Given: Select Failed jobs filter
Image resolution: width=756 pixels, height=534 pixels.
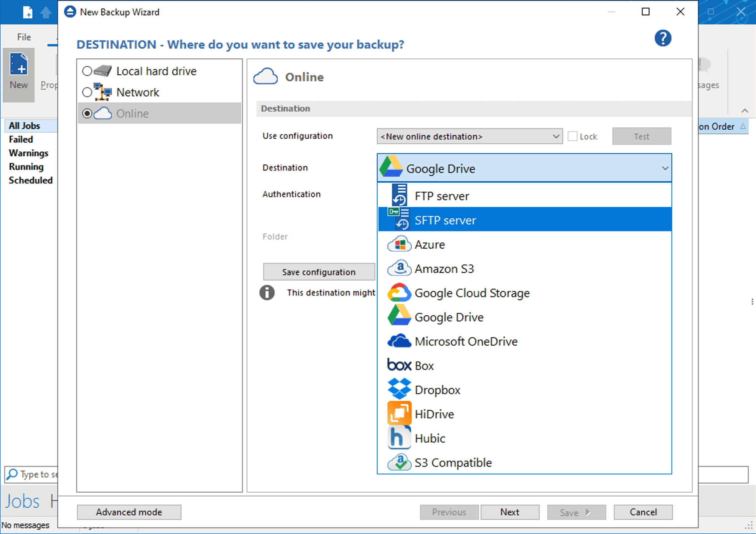Looking at the screenshot, I should [21, 139].
